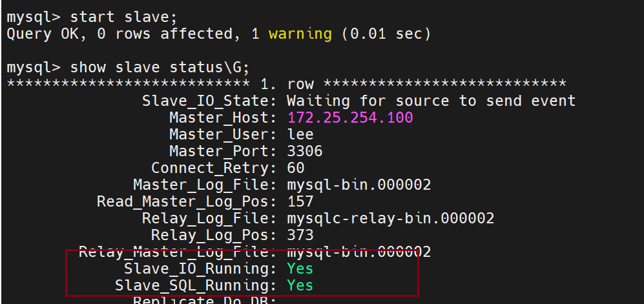Click the 'Connect_Retry:' label
Screen dimensions: 644x304
(x=214, y=168)
